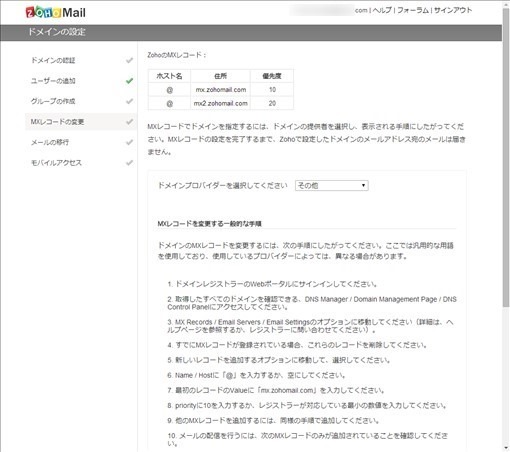The image size is (510, 452).
Task: Click the scrollbar down arrow
Action: pos(506,448)
